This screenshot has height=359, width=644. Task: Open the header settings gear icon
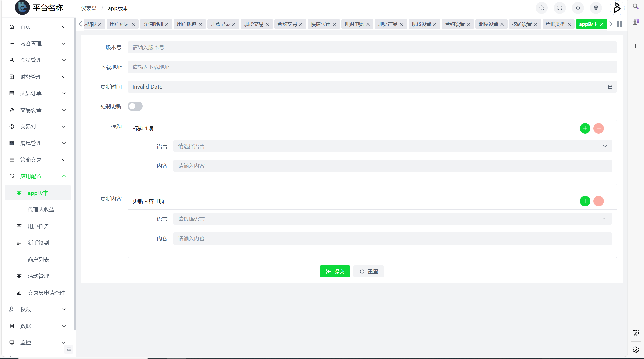click(596, 8)
